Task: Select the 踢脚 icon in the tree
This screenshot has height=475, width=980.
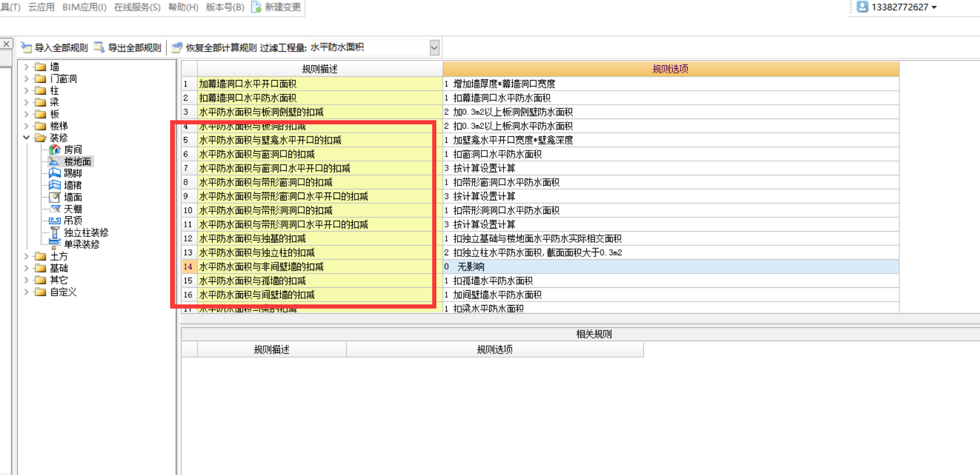Action: click(x=55, y=173)
